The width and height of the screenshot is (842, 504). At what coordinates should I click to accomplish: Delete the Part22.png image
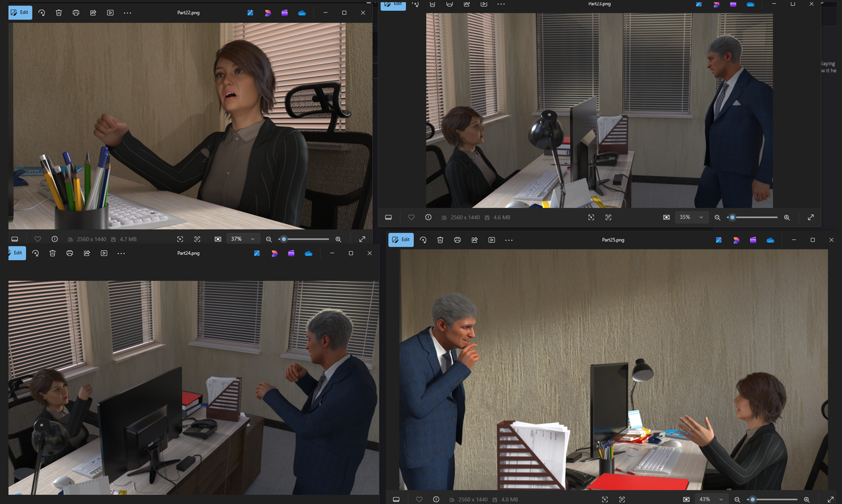[x=59, y=12]
